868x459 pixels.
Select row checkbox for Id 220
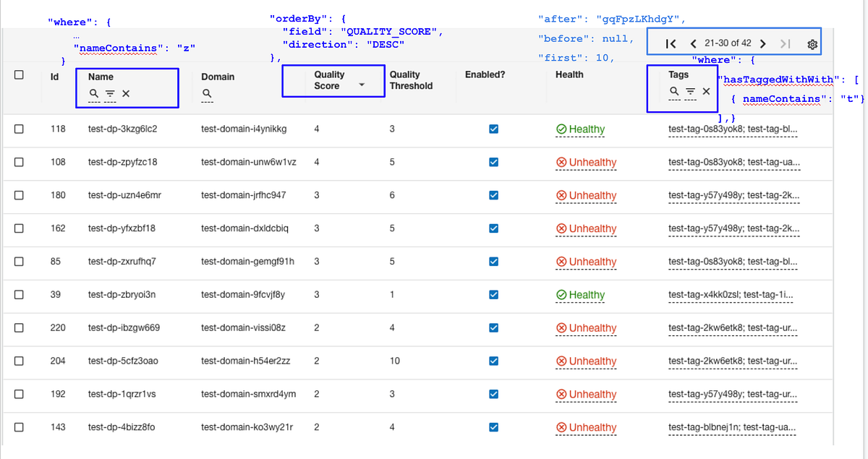coord(19,327)
